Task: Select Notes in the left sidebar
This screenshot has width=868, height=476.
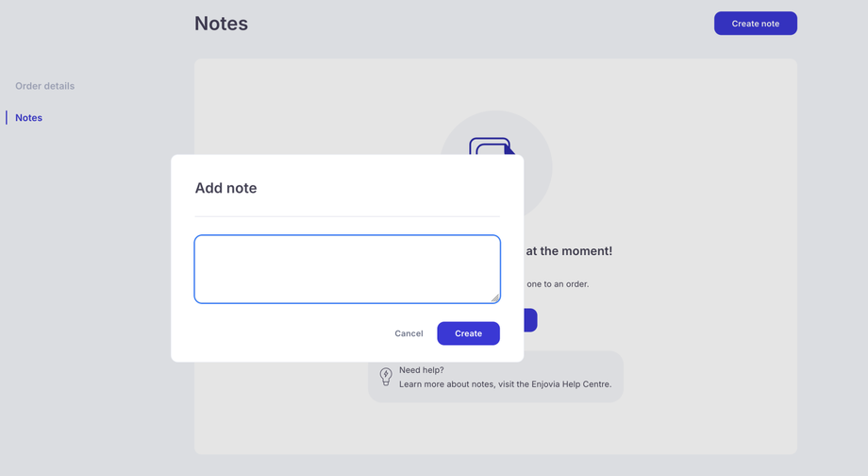Action: [28, 118]
